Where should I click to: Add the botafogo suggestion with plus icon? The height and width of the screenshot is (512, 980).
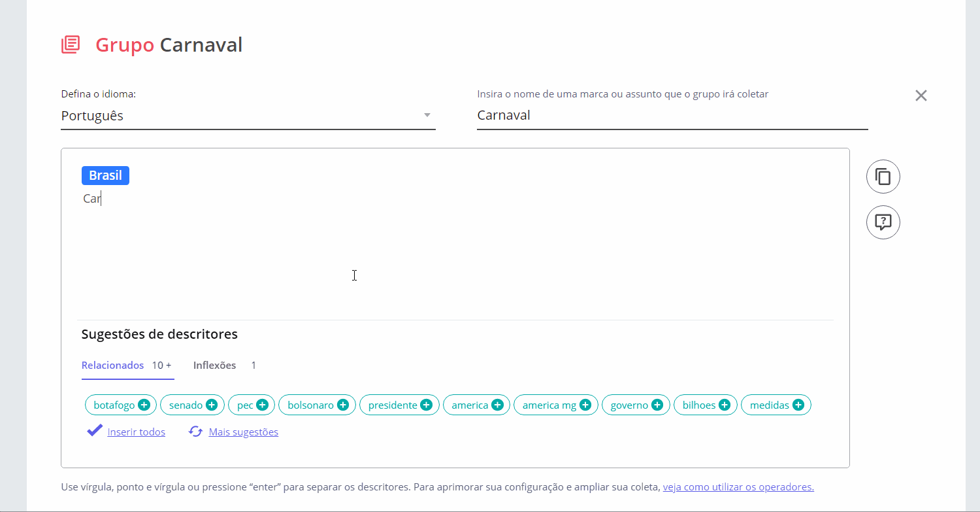[x=144, y=405]
